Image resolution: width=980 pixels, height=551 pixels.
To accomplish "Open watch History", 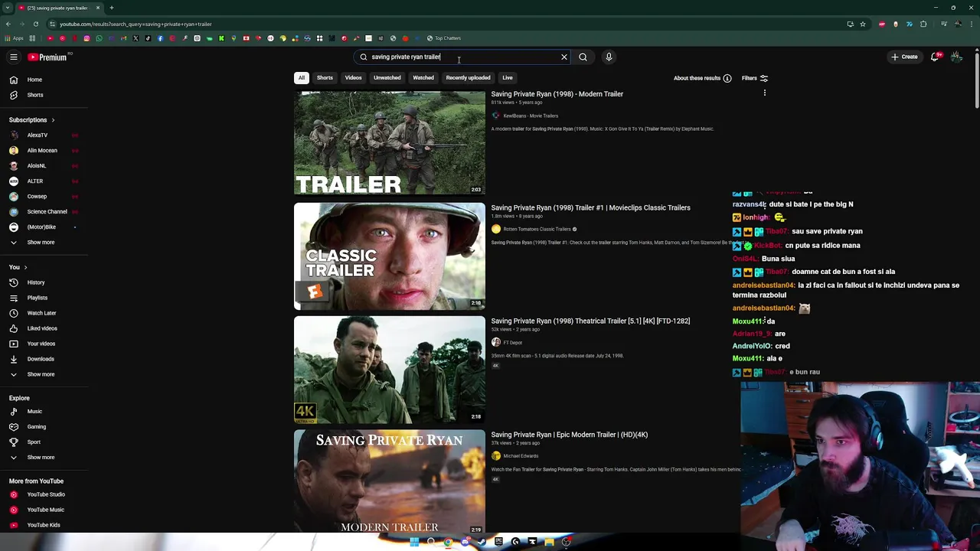I will (x=44, y=282).
